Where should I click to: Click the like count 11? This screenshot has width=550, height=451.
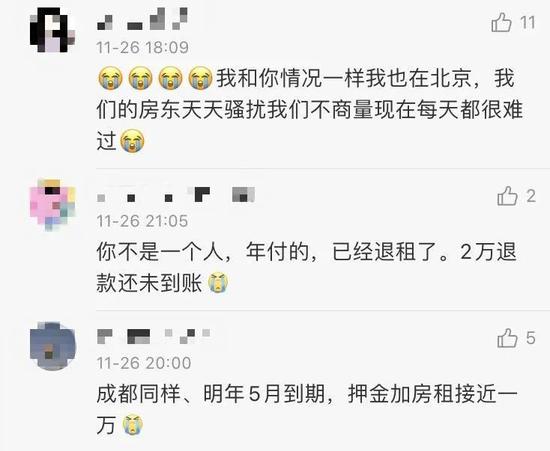point(528,23)
